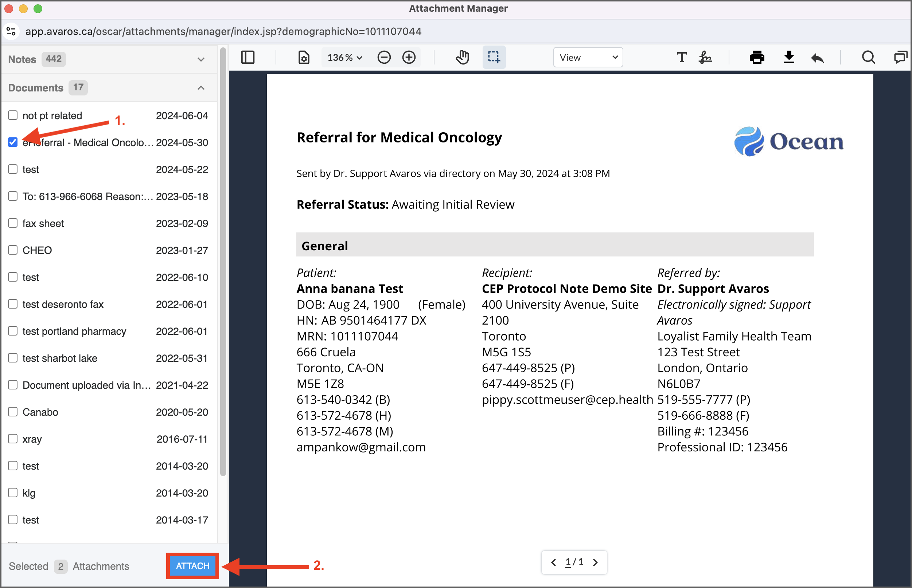
Task: Click the Ocean logo in the PDF
Action: (x=789, y=141)
